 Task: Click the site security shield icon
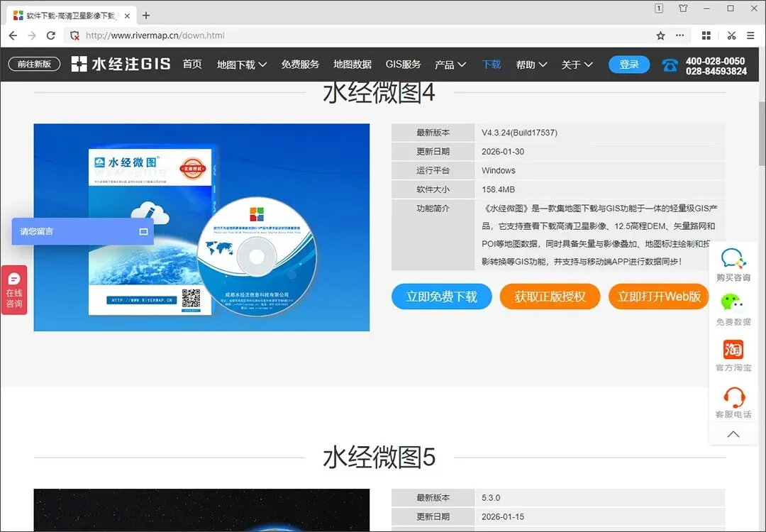tap(74, 35)
